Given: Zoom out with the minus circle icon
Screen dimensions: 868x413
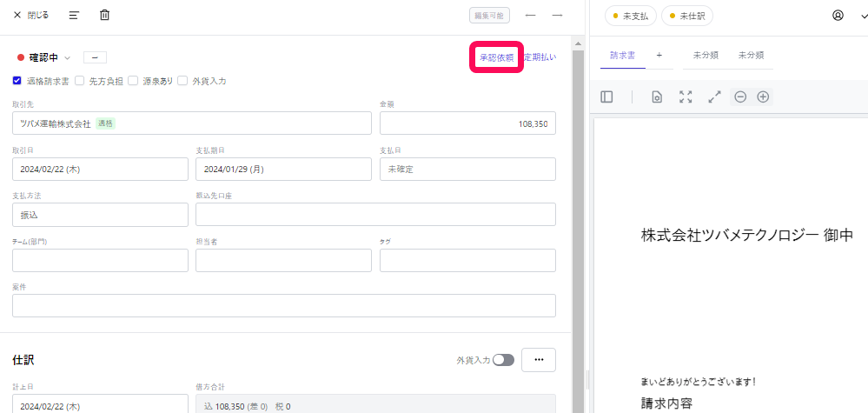Looking at the screenshot, I should tap(740, 97).
